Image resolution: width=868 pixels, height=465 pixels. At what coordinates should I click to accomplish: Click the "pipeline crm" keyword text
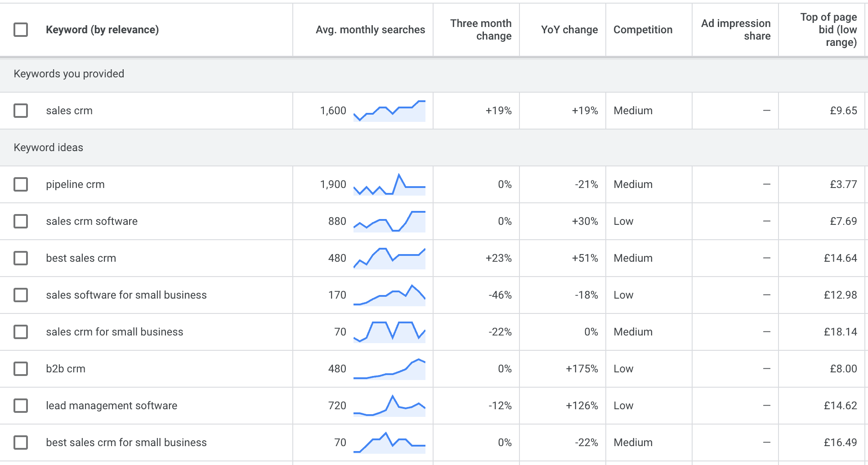click(x=75, y=184)
